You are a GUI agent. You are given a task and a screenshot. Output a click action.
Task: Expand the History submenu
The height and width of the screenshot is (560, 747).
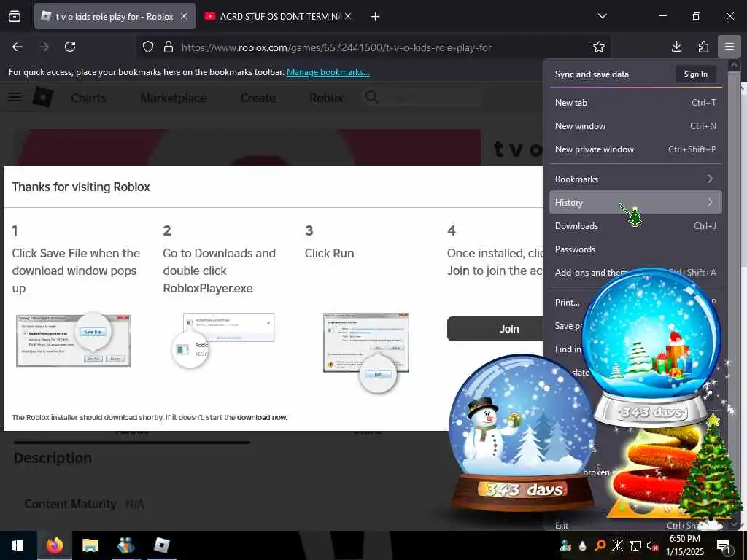pos(635,203)
